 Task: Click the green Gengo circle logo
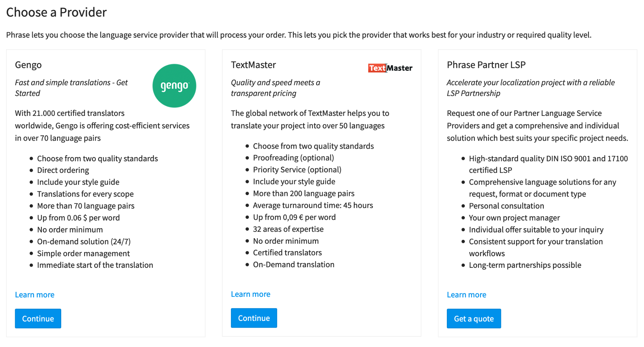coord(174,86)
